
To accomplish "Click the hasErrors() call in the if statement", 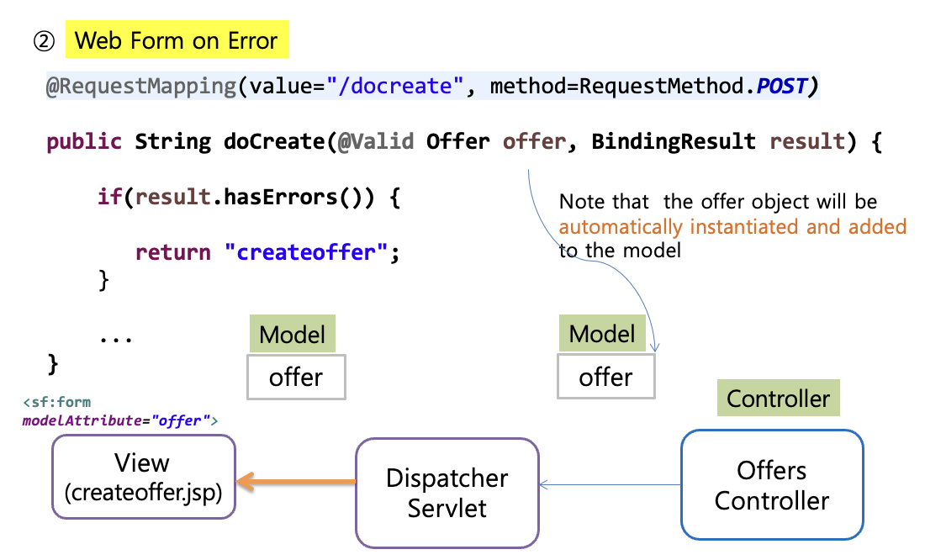I will coord(299,197).
